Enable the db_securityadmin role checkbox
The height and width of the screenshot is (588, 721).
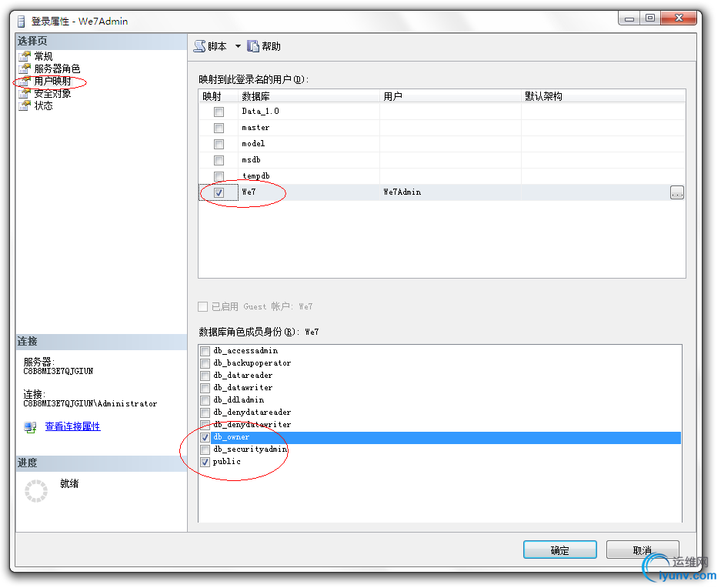(205, 449)
